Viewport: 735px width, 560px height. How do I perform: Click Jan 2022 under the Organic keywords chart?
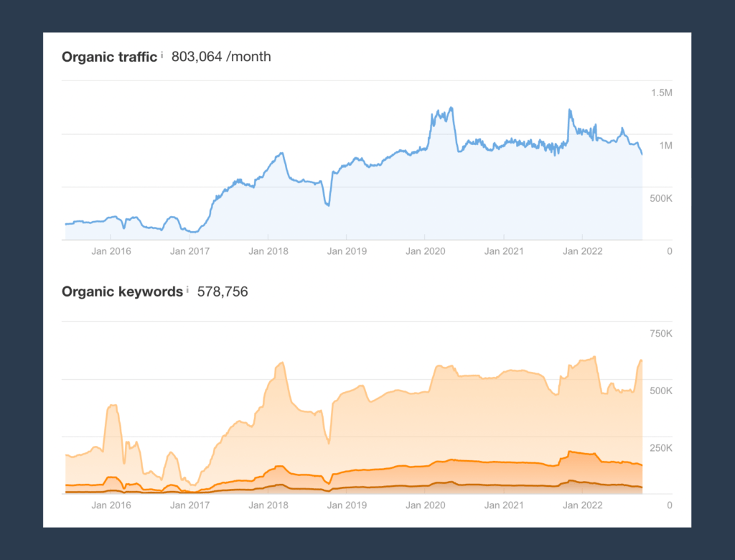(x=583, y=505)
